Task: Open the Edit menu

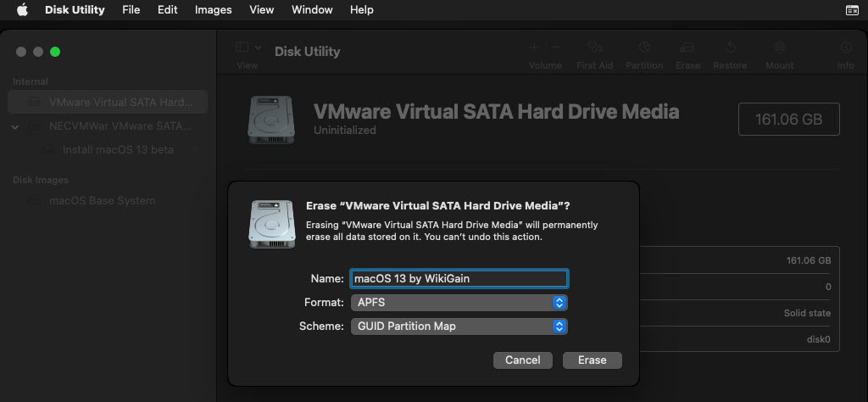Action: (x=167, y=10)
